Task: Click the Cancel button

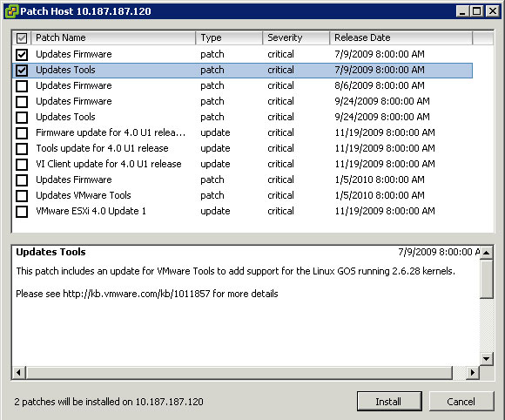Action: click(461, 402)
